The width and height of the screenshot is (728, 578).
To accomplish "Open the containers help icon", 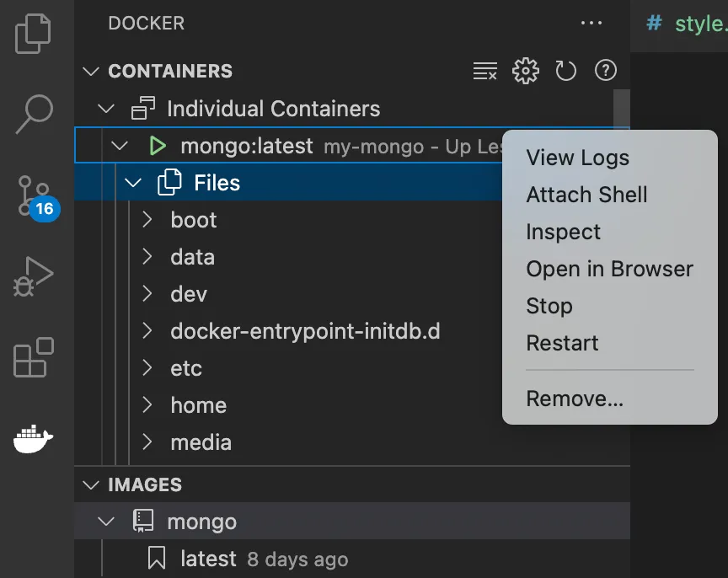I will [606, 71].
